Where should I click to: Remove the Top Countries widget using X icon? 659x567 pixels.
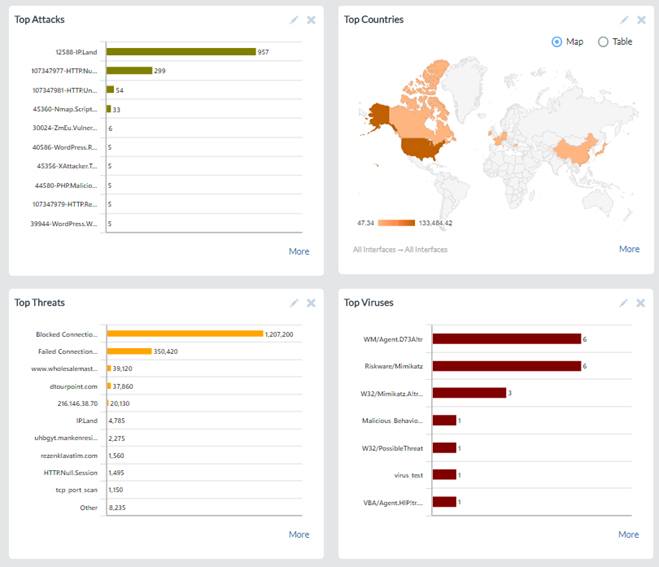641,19
